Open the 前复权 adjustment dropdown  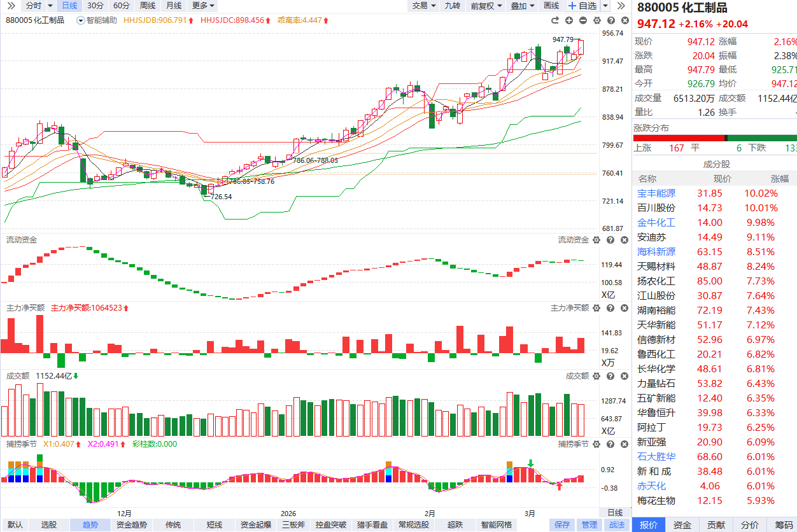tap(486, 6)
